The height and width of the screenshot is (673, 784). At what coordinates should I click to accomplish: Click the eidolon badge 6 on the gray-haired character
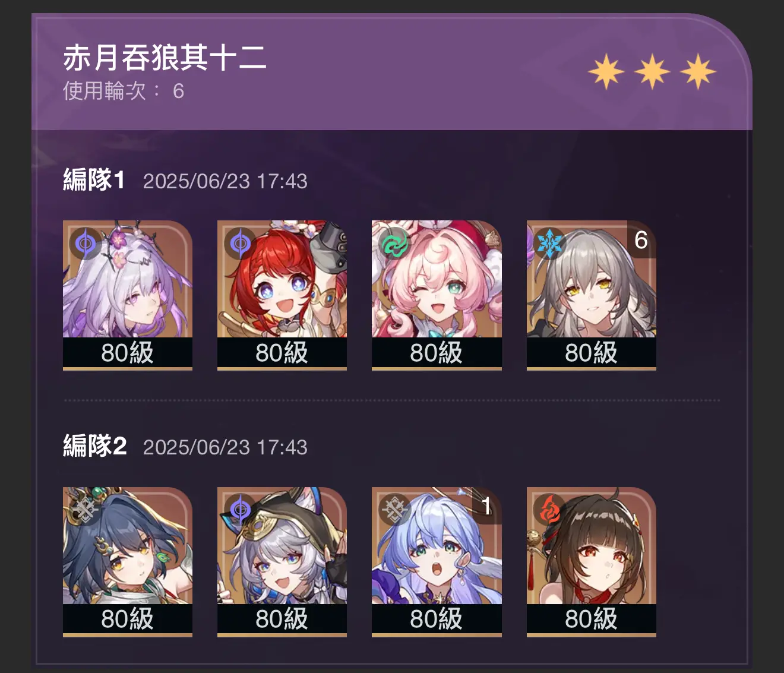pos(641,239)
